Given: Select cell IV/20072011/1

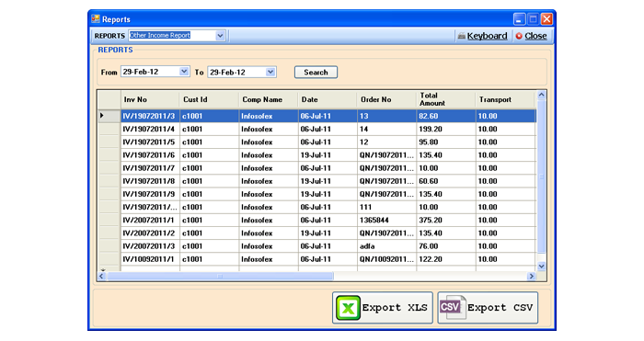Looking at the screenshot, I should click(150, 221).
